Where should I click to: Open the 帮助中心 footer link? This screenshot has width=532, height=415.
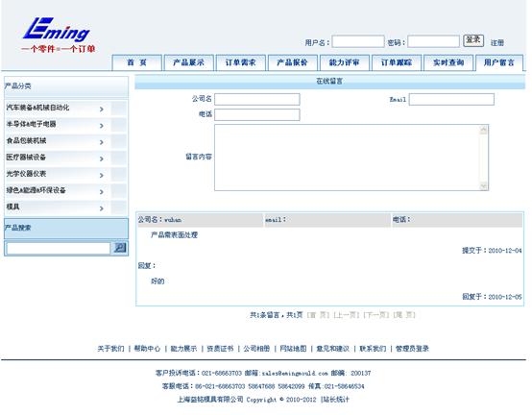147,349
